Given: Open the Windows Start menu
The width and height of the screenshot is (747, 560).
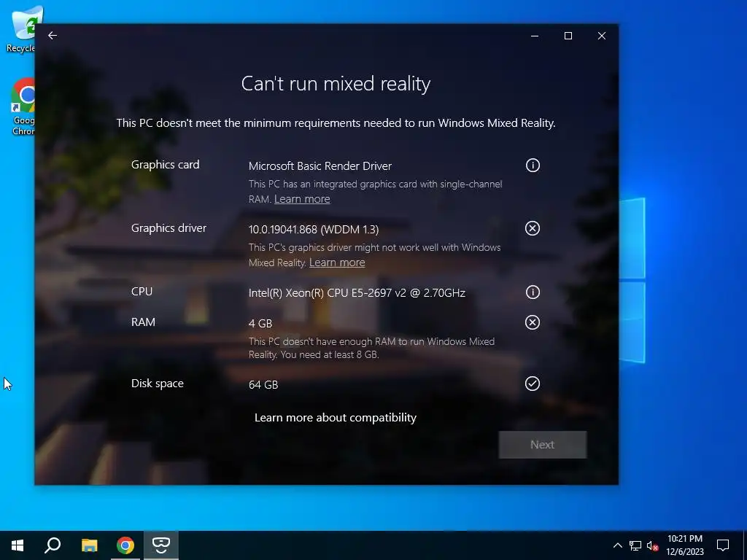Looking at the screenshot, I should coord(18,545).
